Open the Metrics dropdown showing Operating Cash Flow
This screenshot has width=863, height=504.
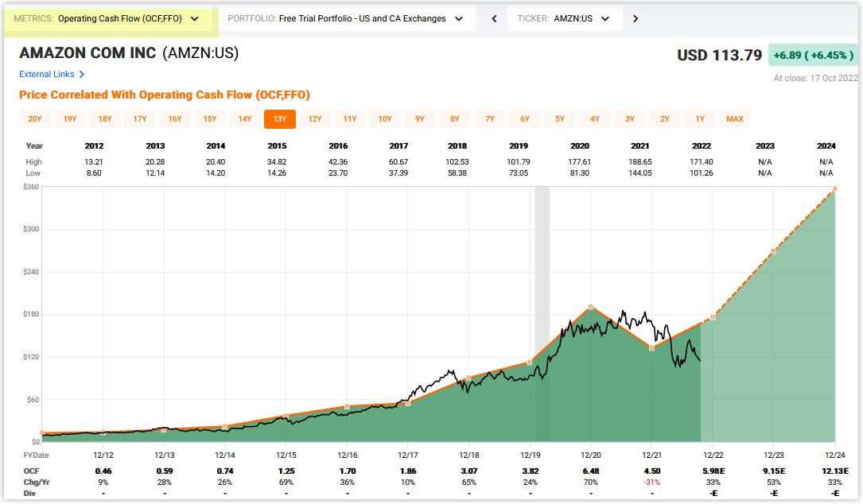pyautogui.click(x=107, y=19)
